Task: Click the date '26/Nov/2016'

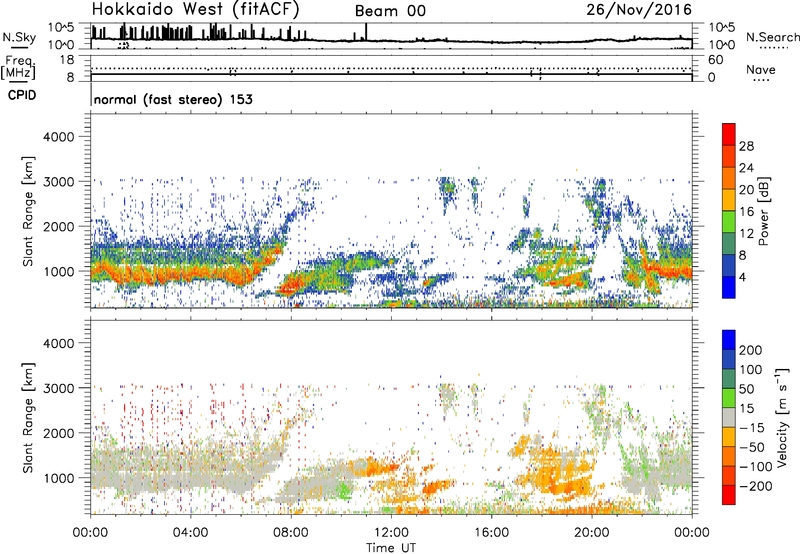Action: pyautogui.click(x=639, y=10)
